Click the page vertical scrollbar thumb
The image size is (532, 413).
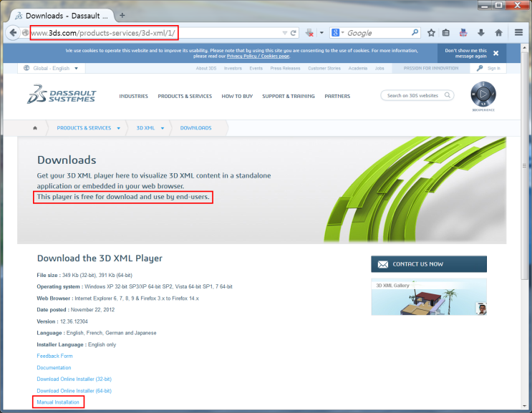tap(524, 166)
